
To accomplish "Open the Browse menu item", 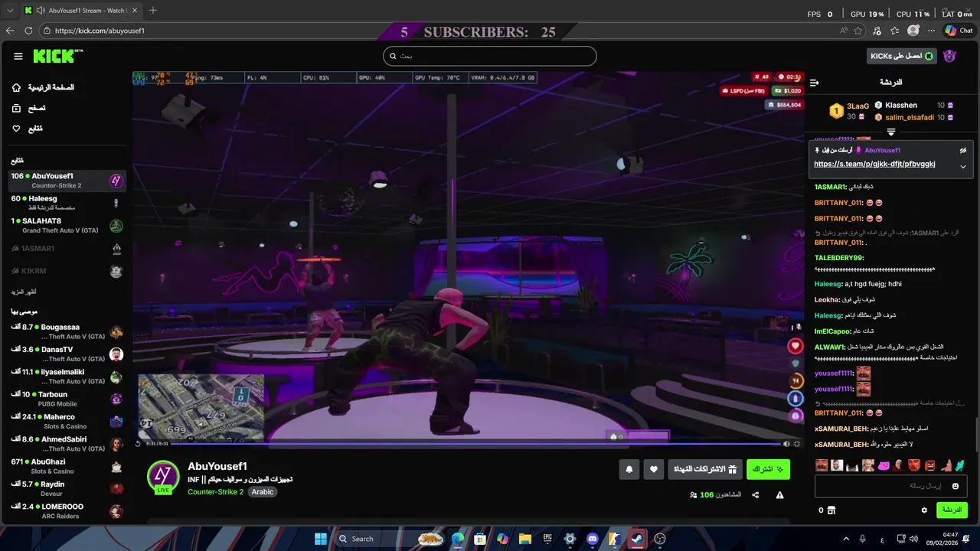I will click(x=28, y=108).
